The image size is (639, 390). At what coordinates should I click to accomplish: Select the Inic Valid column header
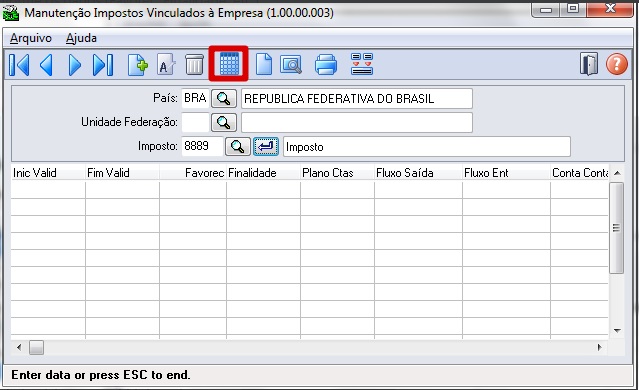tap(48, 173)
